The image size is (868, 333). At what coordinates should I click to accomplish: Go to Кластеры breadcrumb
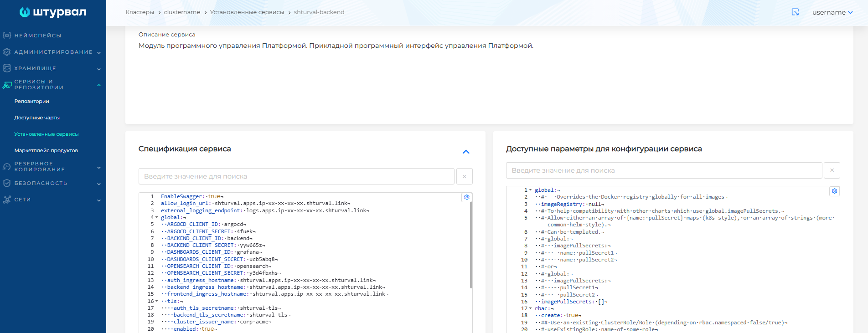pyautogui.click(x=140, y=12)
